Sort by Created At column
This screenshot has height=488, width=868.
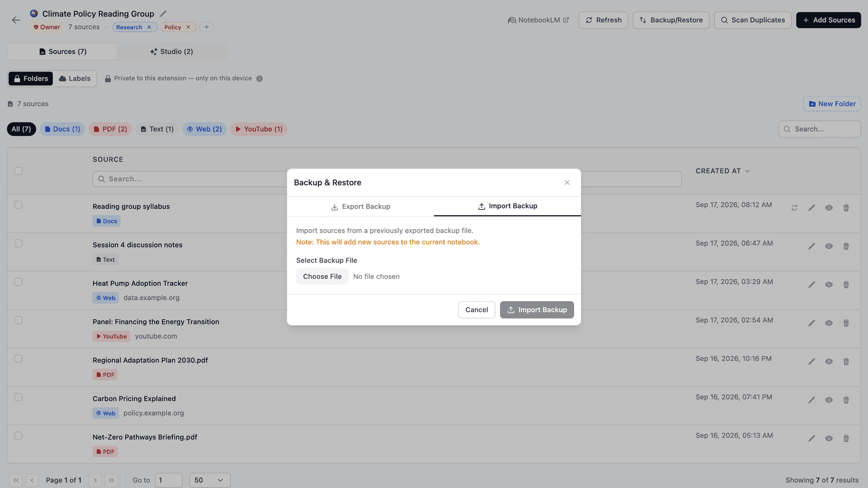722,171
